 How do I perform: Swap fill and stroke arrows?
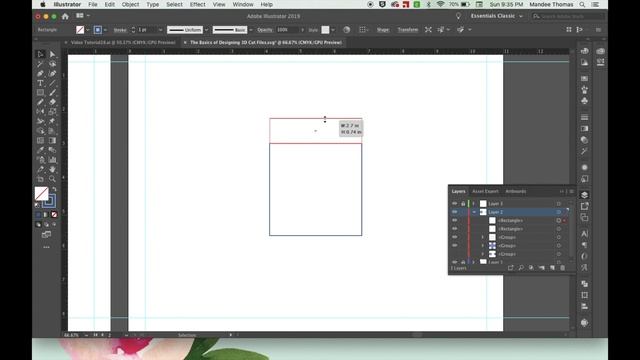[x=54, y=190]
